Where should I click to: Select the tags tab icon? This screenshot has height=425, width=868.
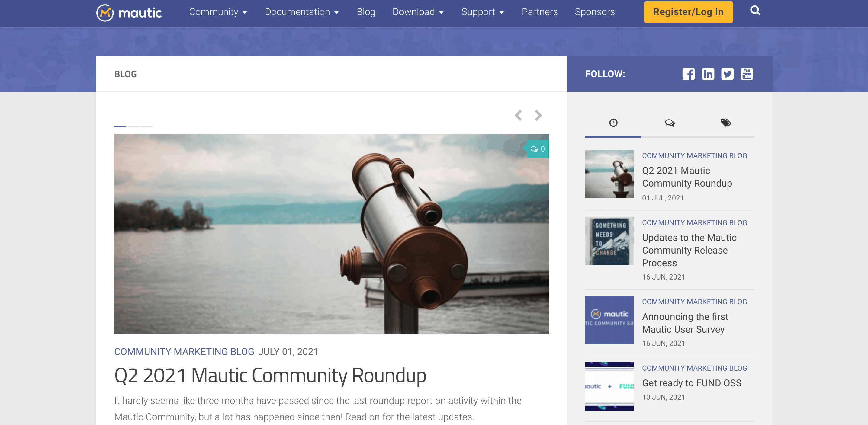click(x=726, y=123)
